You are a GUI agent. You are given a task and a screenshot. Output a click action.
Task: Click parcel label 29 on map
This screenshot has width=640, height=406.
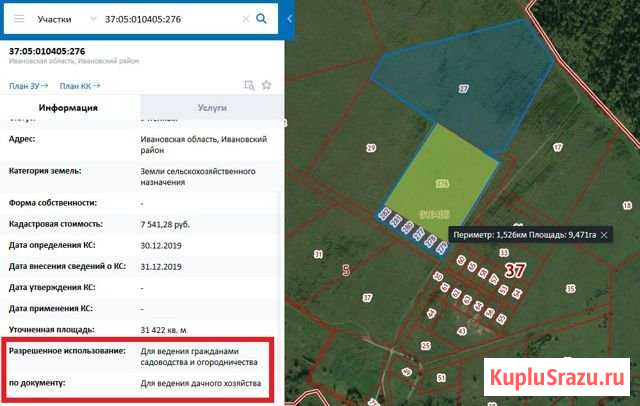[371, 148]
